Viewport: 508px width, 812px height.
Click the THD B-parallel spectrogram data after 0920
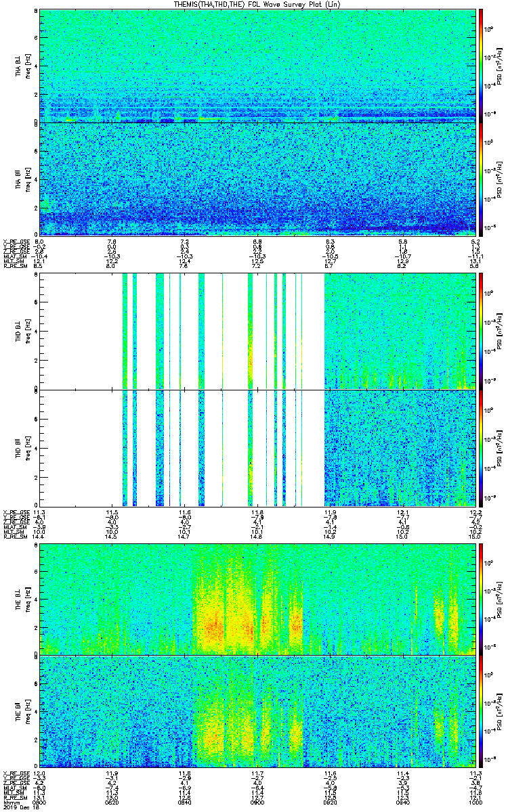[399, 448]
